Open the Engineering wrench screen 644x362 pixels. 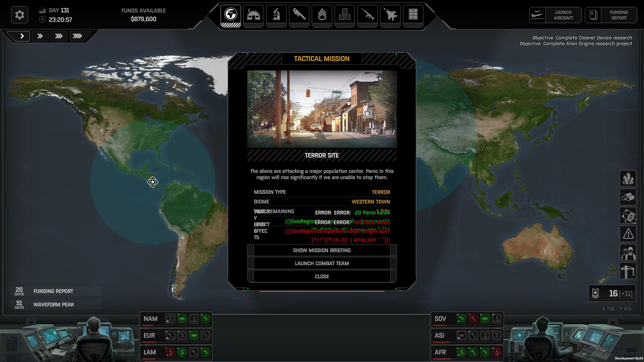[299, 15]
